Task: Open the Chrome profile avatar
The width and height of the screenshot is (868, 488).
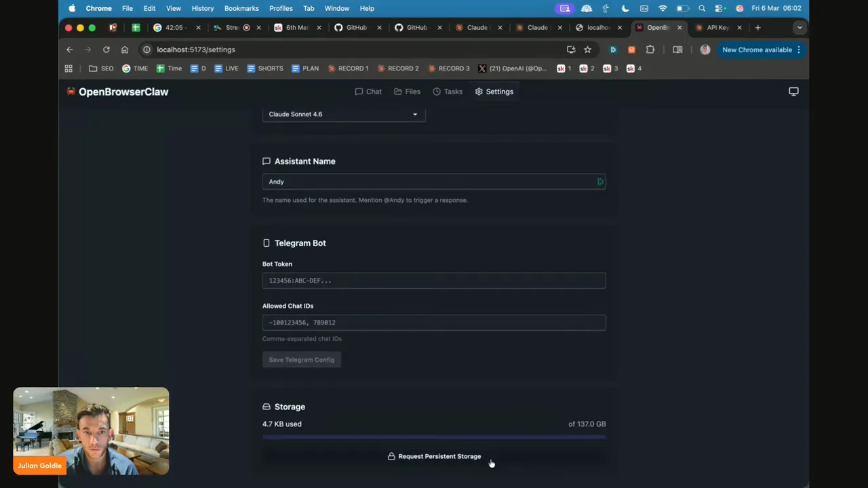Action: pyautogui.click(x=705, y=49)
